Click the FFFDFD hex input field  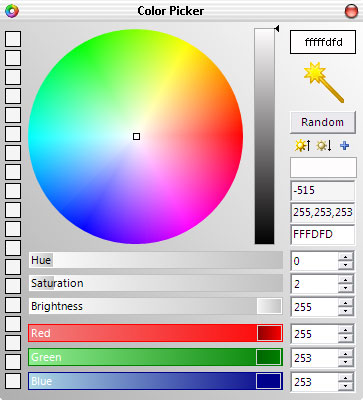click(x=323, y=234)
